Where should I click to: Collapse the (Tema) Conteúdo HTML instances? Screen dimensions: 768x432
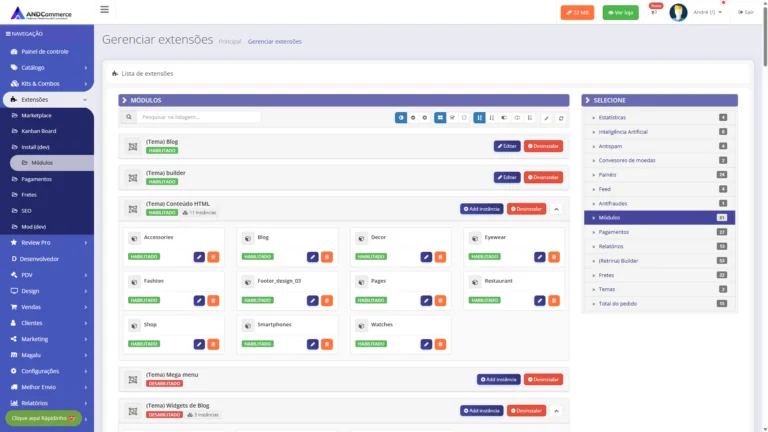click(x=556, y=209)
